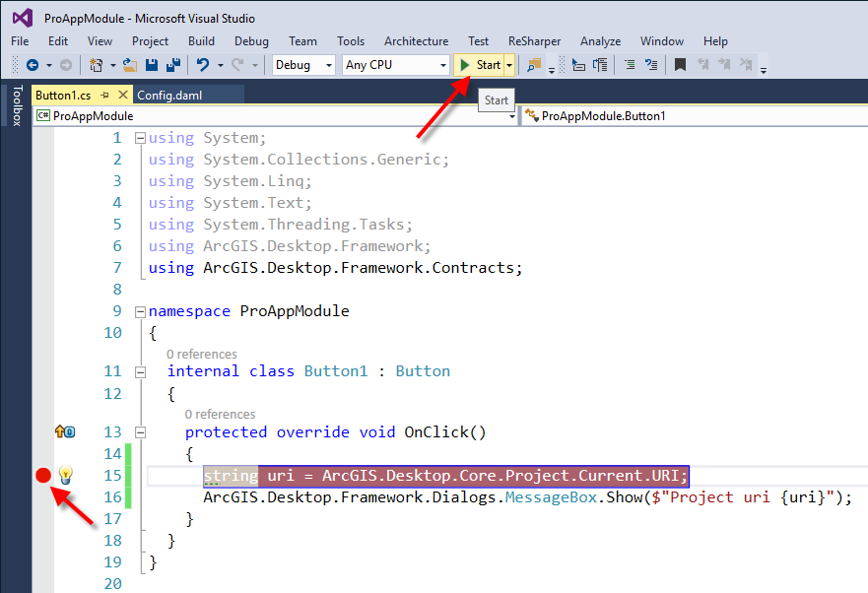Toggle the breakpoint red dot in the margin

tap(42, 475)
